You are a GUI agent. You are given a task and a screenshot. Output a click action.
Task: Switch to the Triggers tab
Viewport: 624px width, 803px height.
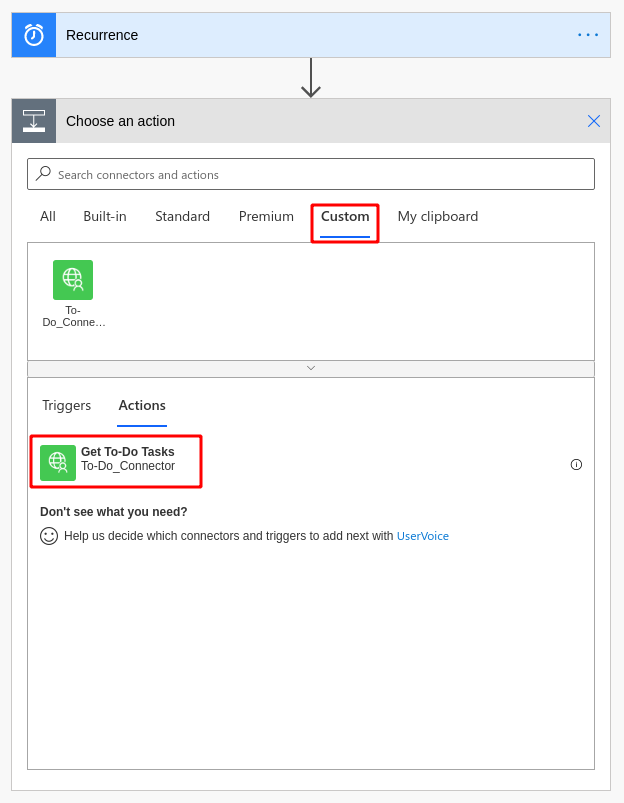click(x=67, y=405)
